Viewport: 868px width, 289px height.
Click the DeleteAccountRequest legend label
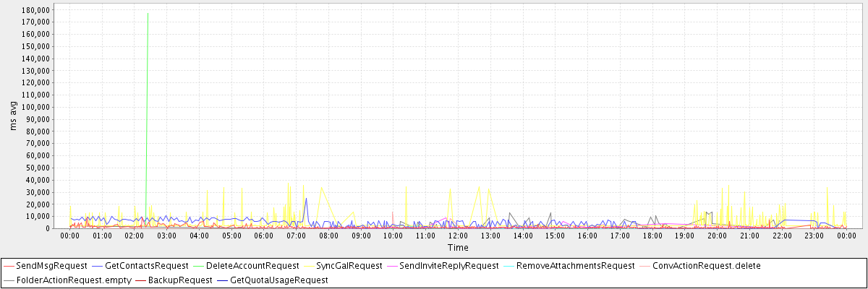click(253, 266)
